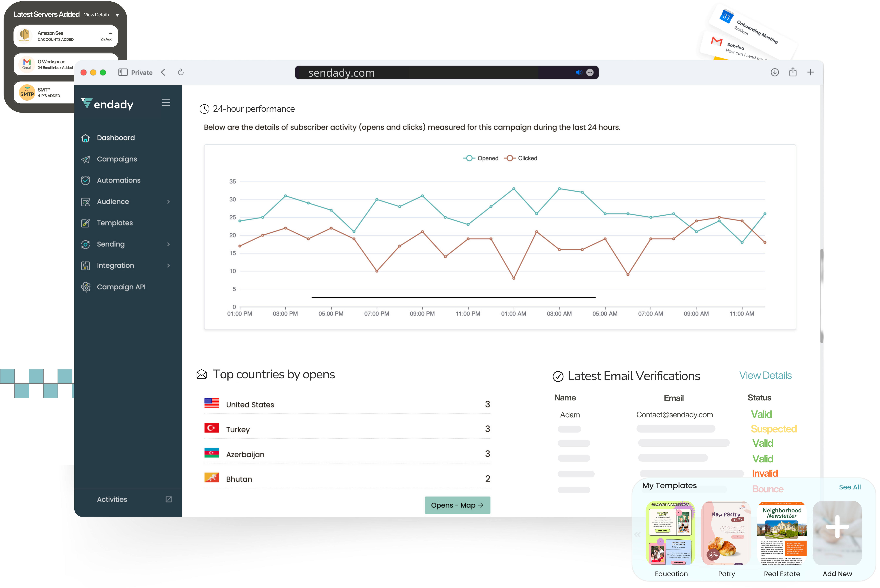
Task: Click the Templates pencil icon
Action: [x=86, y=223]
